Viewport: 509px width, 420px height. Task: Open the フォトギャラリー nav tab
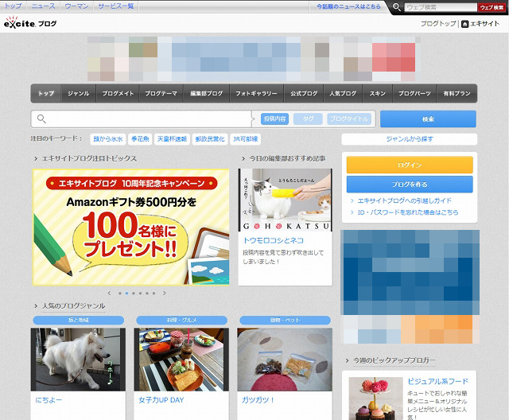click(256, 93)
